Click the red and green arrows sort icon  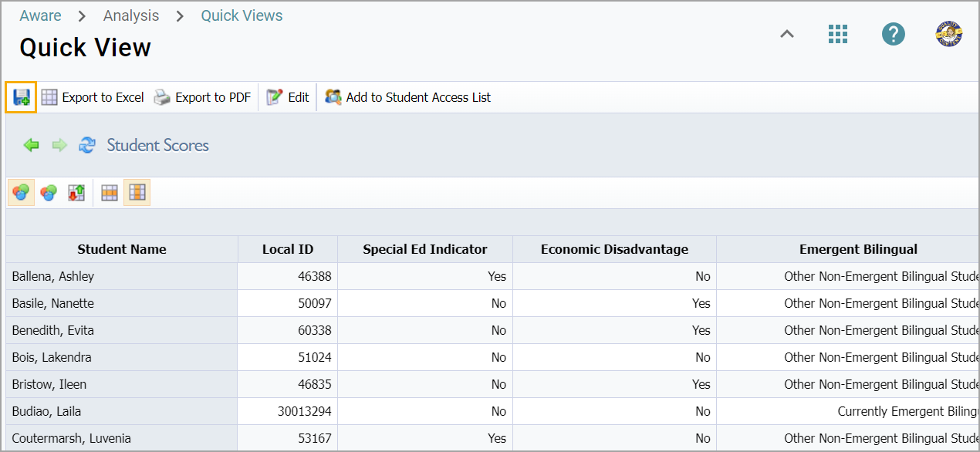point(76,193)
